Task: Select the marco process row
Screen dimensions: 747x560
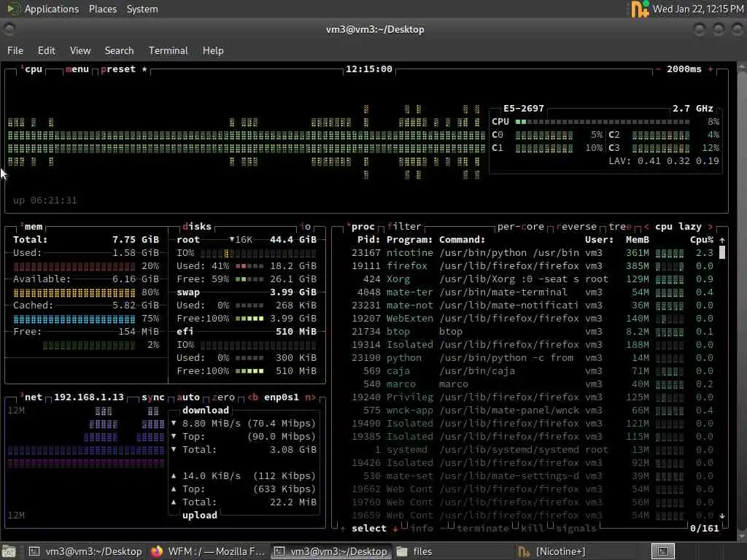Action: 532,384
